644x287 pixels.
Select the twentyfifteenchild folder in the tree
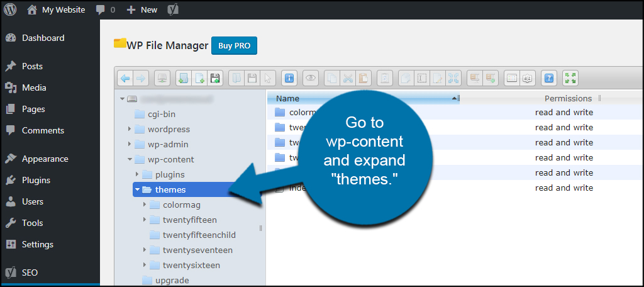point(199,235)
